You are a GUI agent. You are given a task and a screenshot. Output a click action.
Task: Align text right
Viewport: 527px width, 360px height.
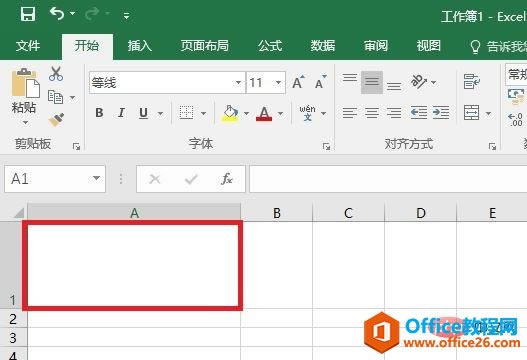click(394, 113)
